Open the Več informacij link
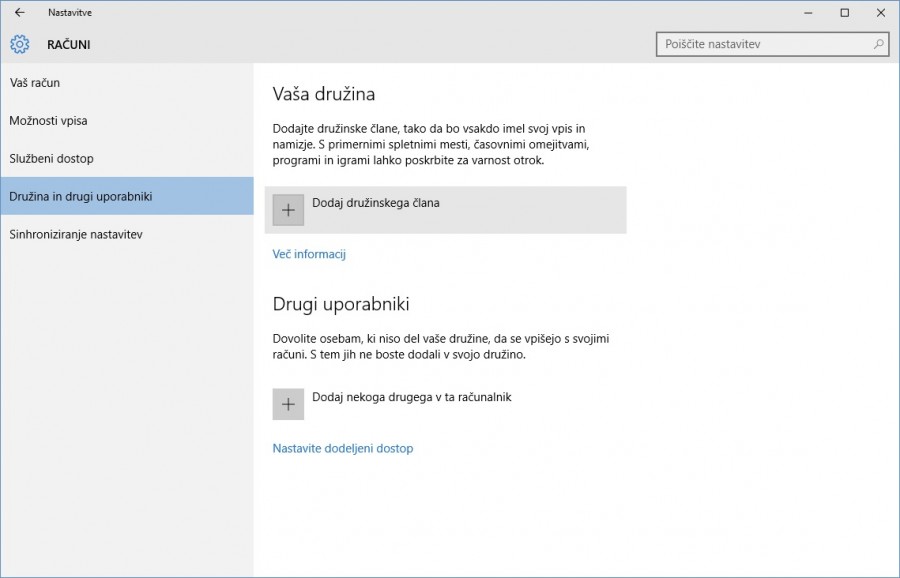The width and height of the screenshot is (900, 578). [x=309, y=254]
